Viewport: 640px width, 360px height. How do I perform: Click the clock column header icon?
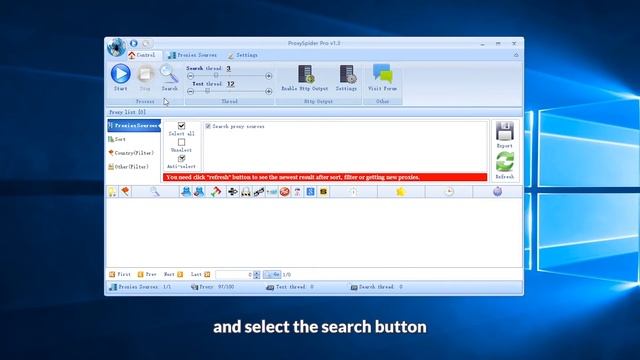(x=449, y=191)
